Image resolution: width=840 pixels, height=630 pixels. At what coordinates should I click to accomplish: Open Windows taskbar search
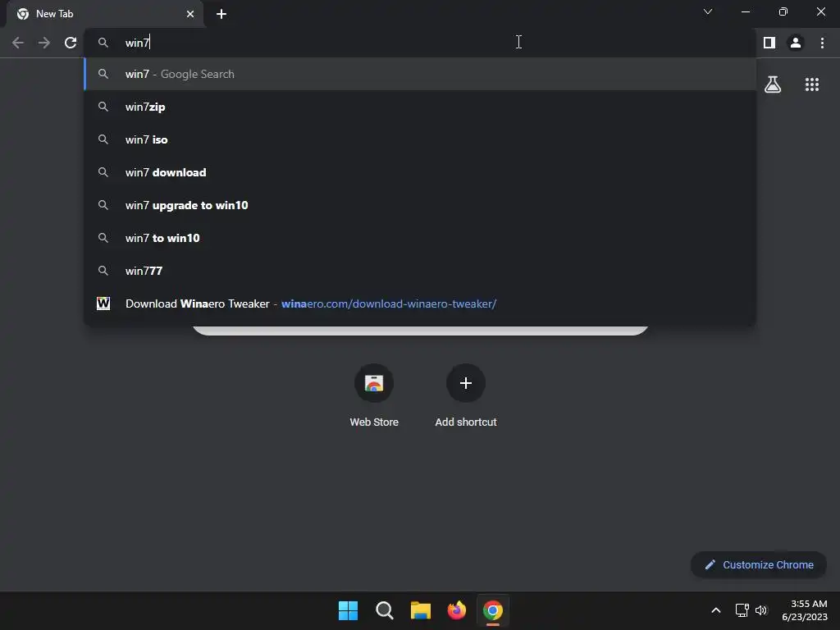pyautogui.click(x=385, y=610)
